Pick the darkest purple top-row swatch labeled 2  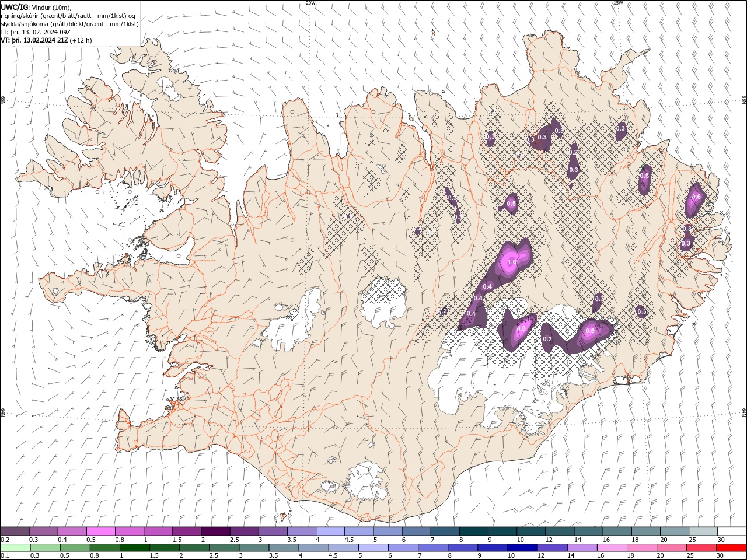pos(215,531)
